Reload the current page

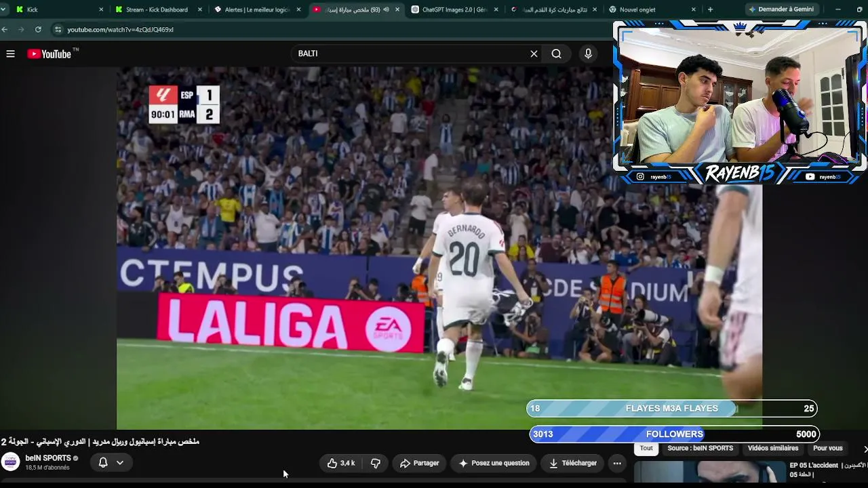(38, 30)
